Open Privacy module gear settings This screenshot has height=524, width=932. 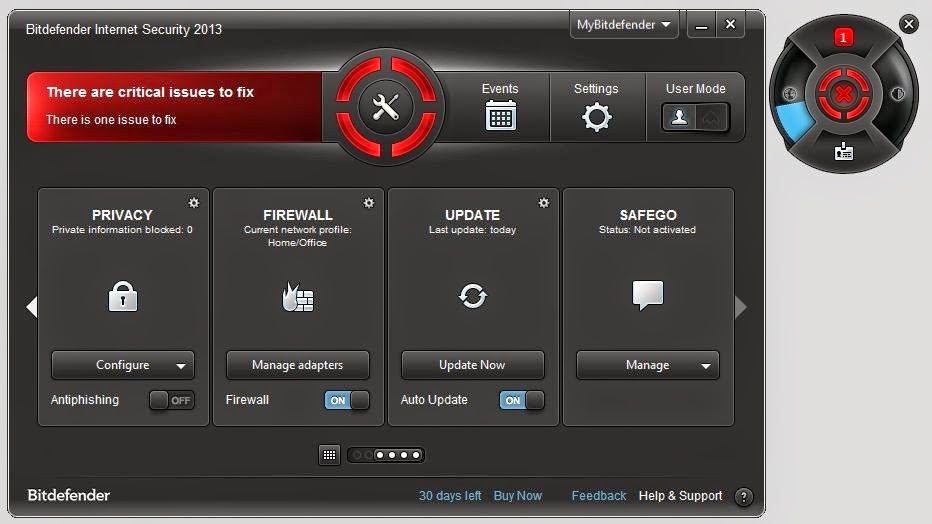coord(194,203)
